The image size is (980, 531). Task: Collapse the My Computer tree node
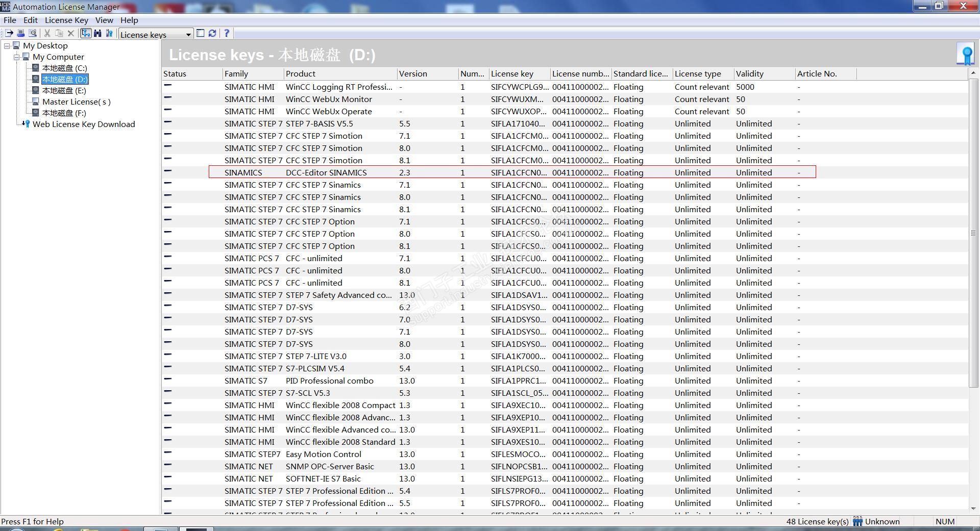(x=16, y=57)
